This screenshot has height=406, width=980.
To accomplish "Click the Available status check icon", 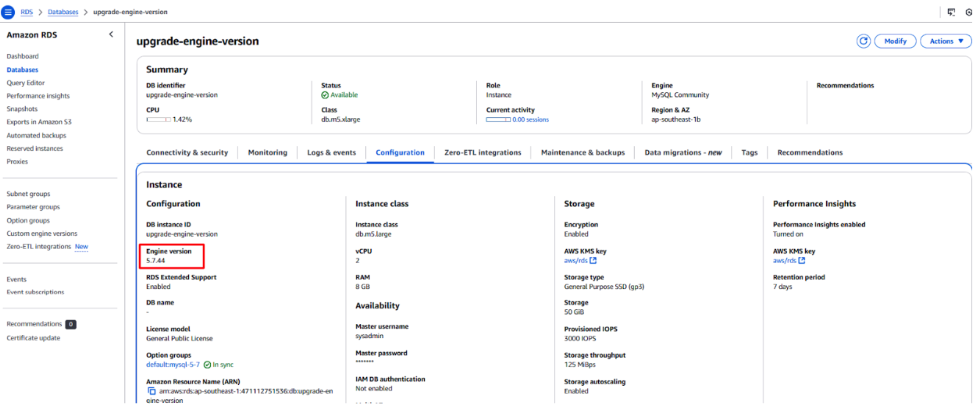I will point(325,94).
